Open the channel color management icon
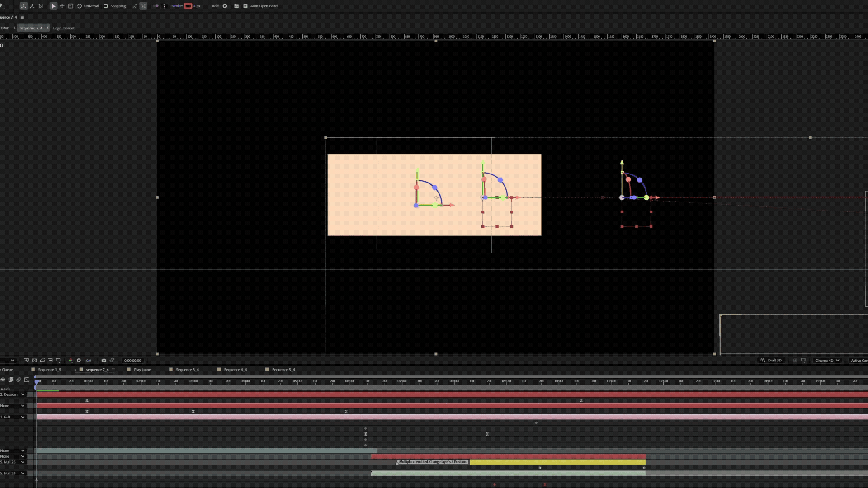 click(71, 361)
